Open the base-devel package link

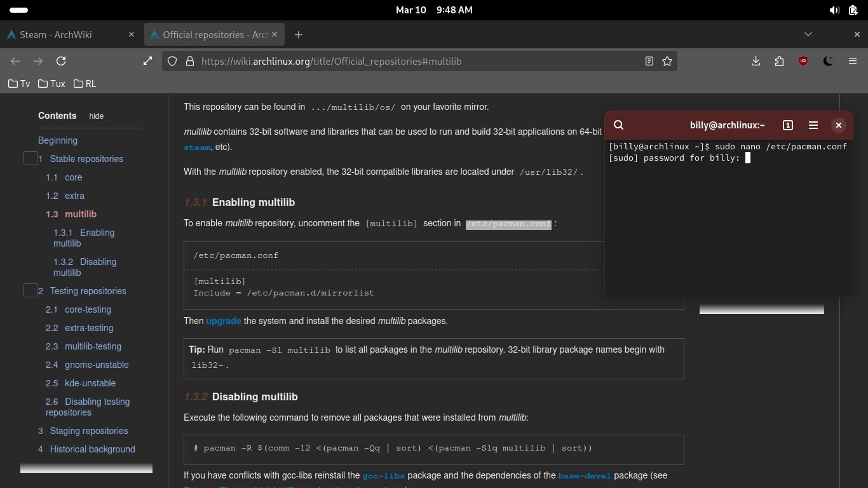pos(585,475)
